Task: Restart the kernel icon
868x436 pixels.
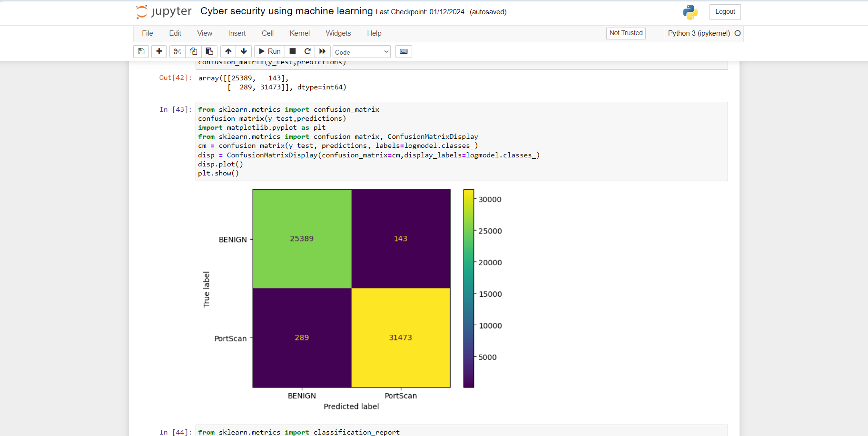Action: click(307, 51)
